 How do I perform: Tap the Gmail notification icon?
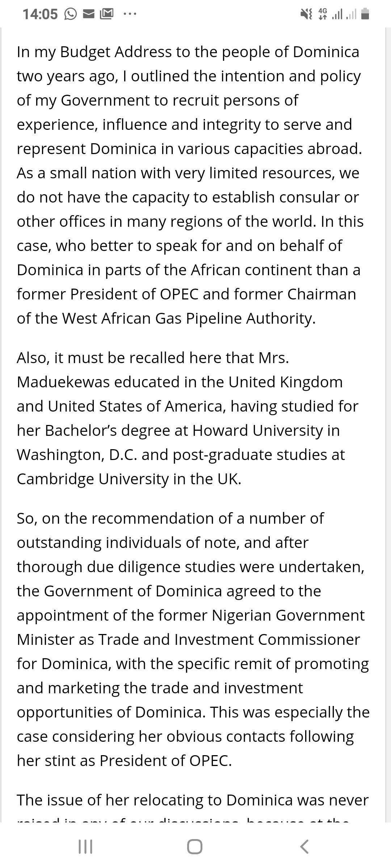pyautogui.click(x=106, y=14)
